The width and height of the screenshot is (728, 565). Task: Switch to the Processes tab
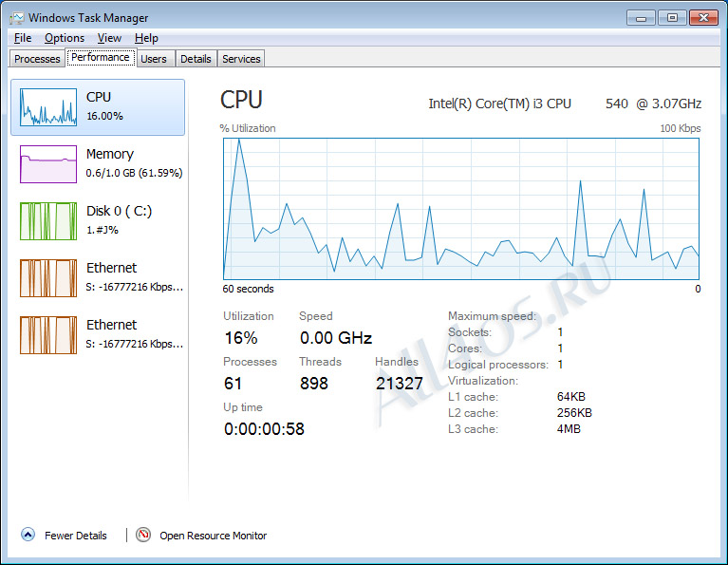[x=37, y=59]
